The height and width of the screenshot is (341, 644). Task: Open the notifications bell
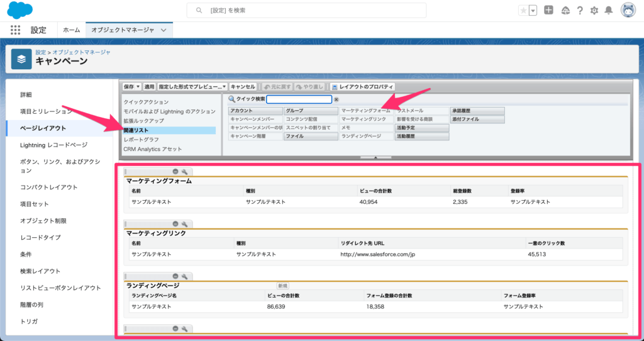608,11
